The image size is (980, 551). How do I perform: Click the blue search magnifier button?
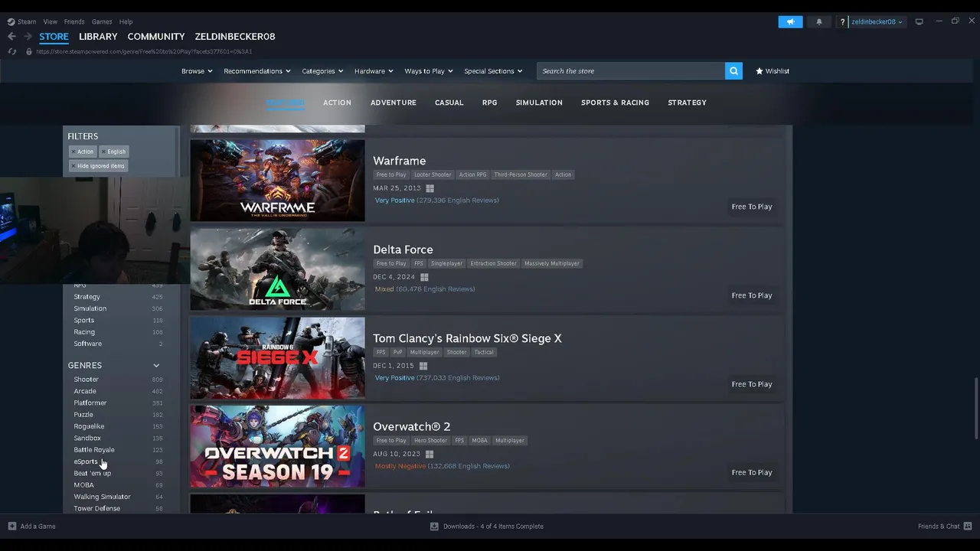(x=733, y=71)
